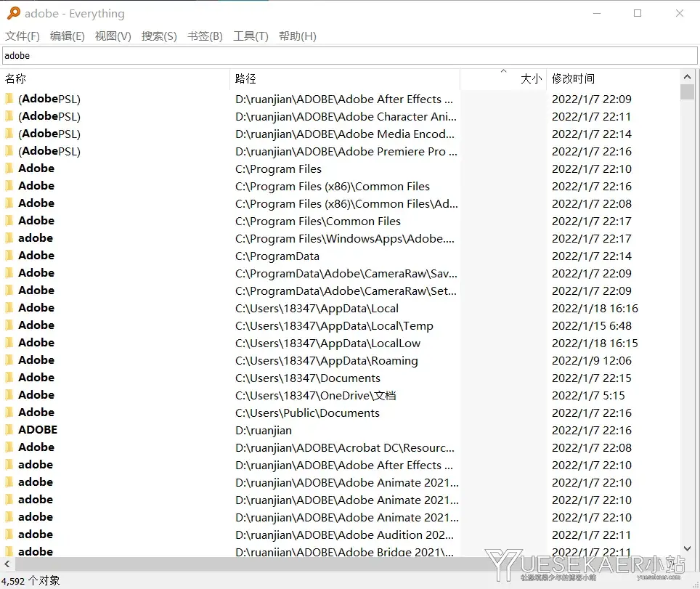Click path C:\ProgramData

pyautogui.click(x=277, y=256)
